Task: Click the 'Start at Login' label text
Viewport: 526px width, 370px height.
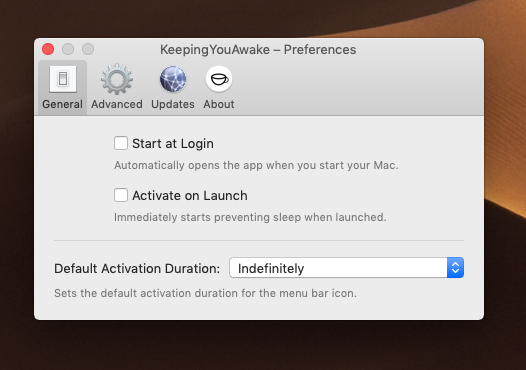Action: 173,144
